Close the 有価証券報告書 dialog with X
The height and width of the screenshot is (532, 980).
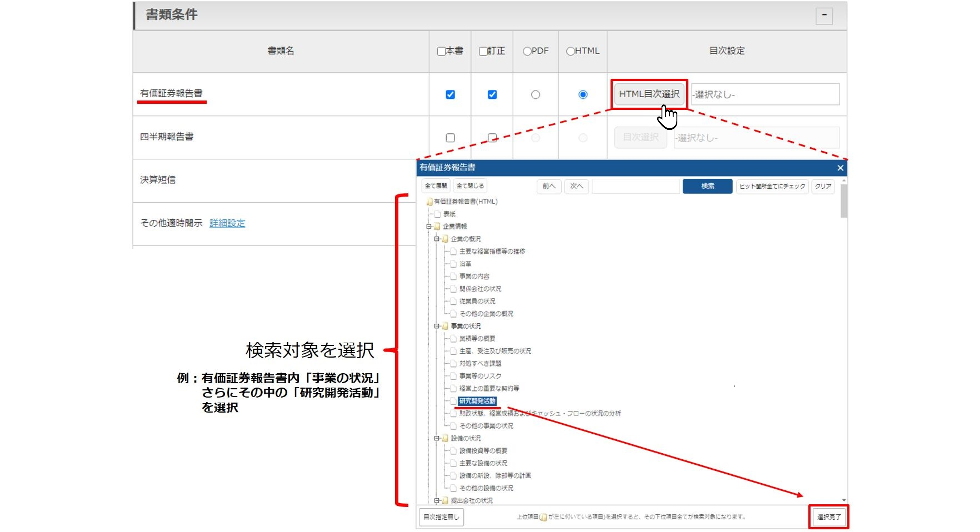(840, 168)
